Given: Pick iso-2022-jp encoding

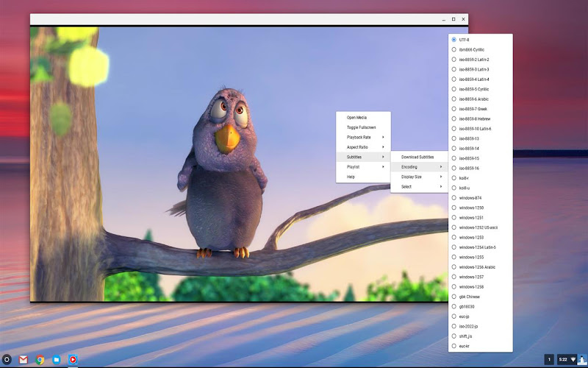Looking at the screenshot, I should point(481,326).
